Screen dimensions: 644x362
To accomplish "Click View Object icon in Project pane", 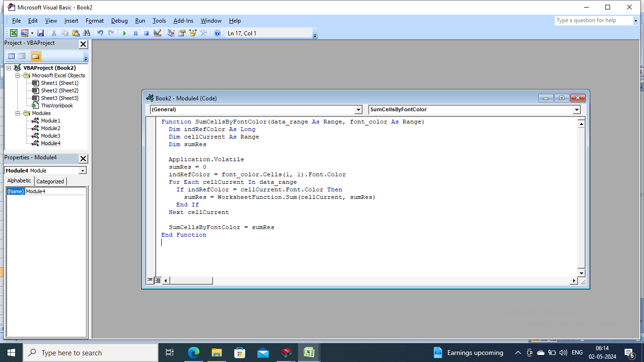I will [x=22, y=56].
